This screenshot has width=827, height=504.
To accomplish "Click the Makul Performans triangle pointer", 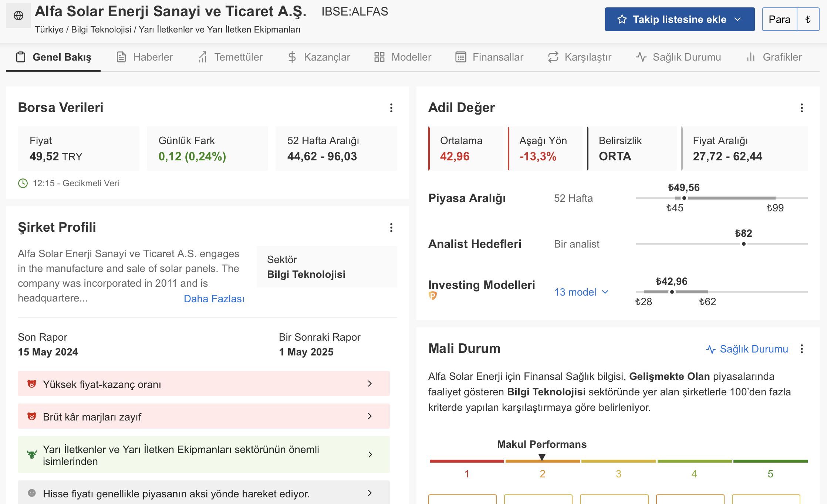I will pyautogui.click(x=542, y=457).
